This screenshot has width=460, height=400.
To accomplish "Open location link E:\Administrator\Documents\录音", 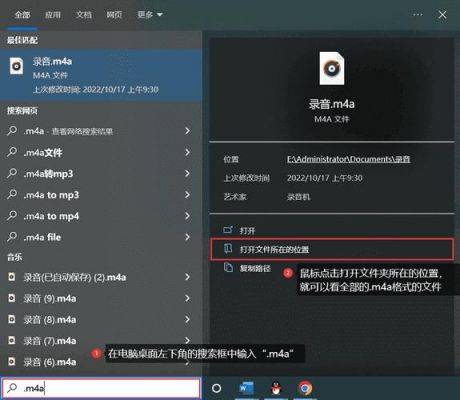I will click(349, 159).
